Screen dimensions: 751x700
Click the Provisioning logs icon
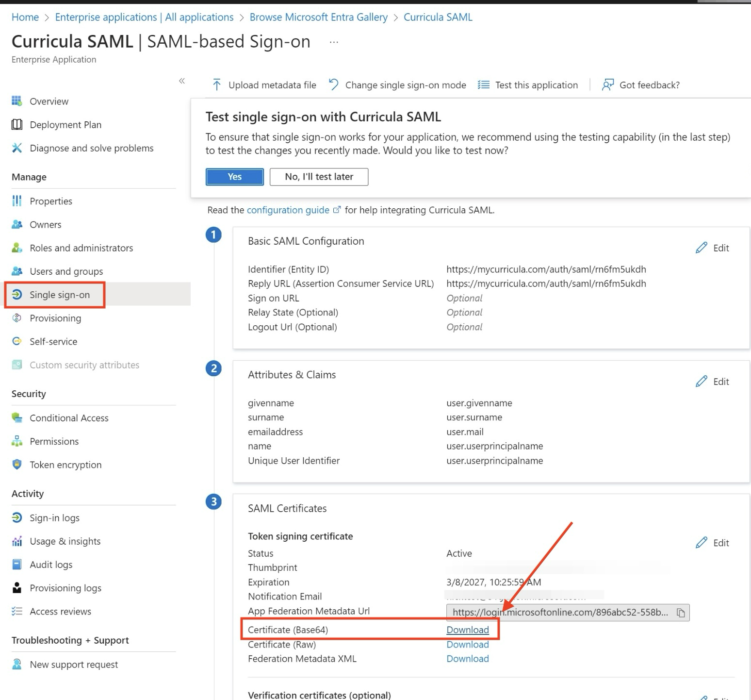pyautogui.click(x=17, y=587)
